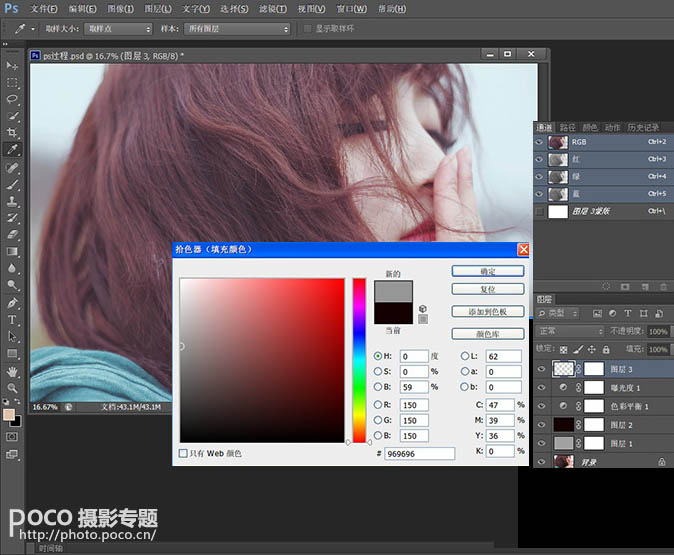This screenshot has height=555, width=674.
Task: Select the Gradient tool
Action: point(13,252)
